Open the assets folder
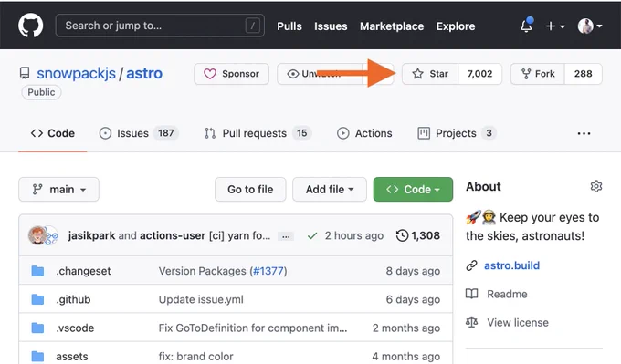The width and height of the screenshot is (621, 364). pyautogui.click(x=71, y=357)
